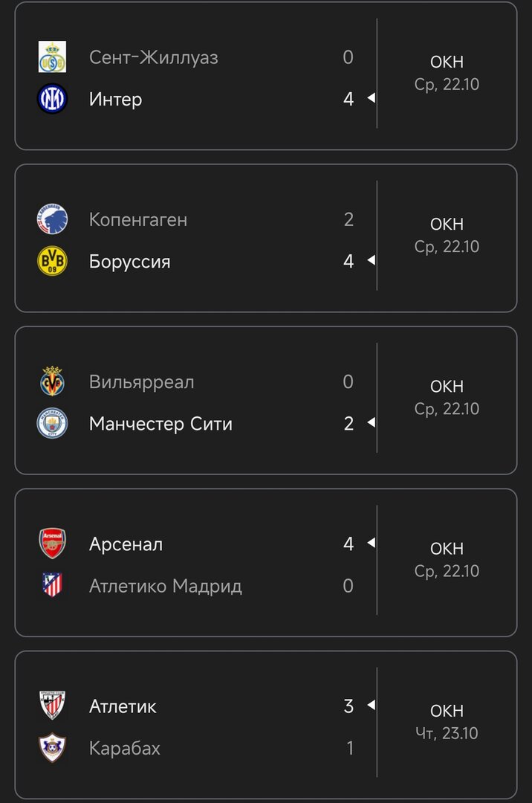This screenshot has height=803, width=532.
Task: Select the Arsenal club crest
Action: (52, 544)
